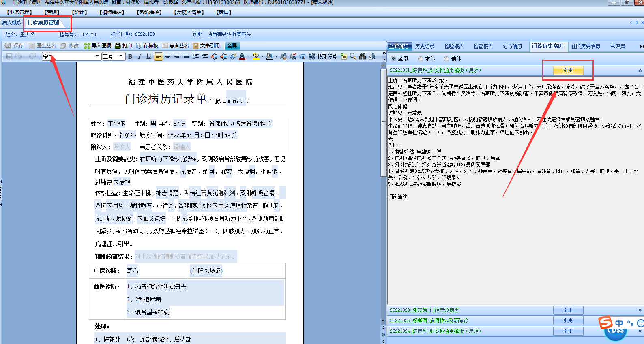This screenshot has height=344, width=644.
Task: Click the binoculars find icon
Action: (x=363, y=56)
